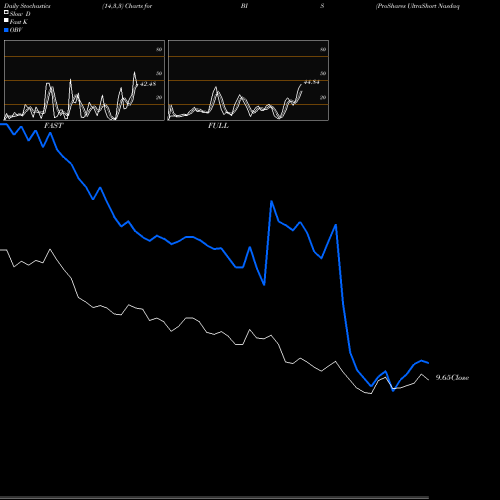Click the '(14,3,3) Charts for' text

[x=127, y=6]
